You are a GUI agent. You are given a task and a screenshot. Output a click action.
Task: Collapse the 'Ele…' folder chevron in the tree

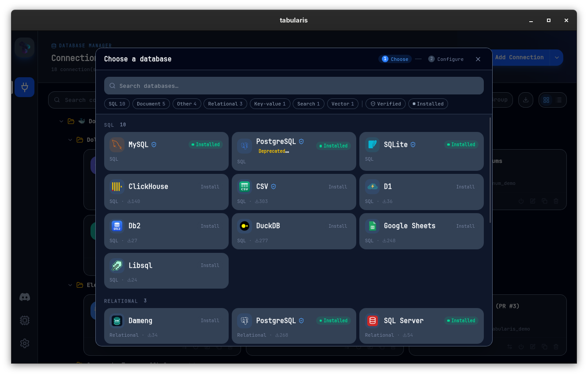(70, 285)
